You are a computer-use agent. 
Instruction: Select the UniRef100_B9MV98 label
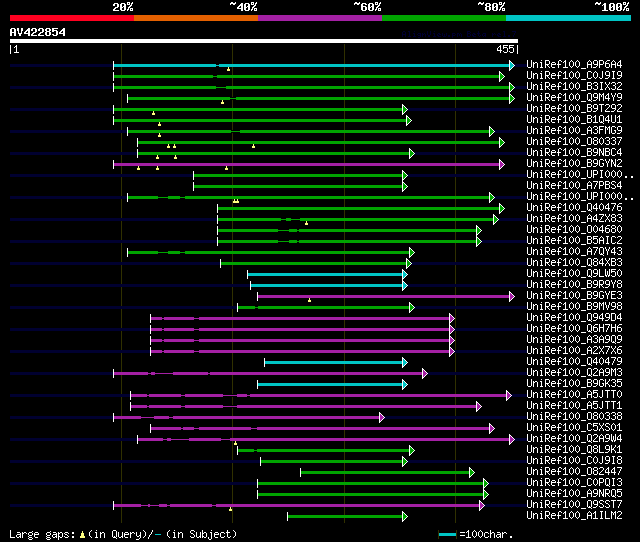574,307
